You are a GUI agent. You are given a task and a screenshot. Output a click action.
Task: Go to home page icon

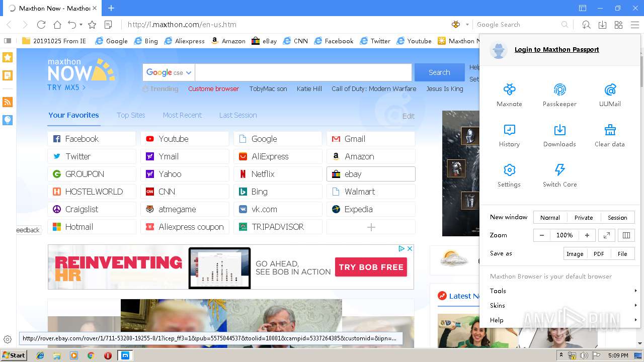pos(57,25)
